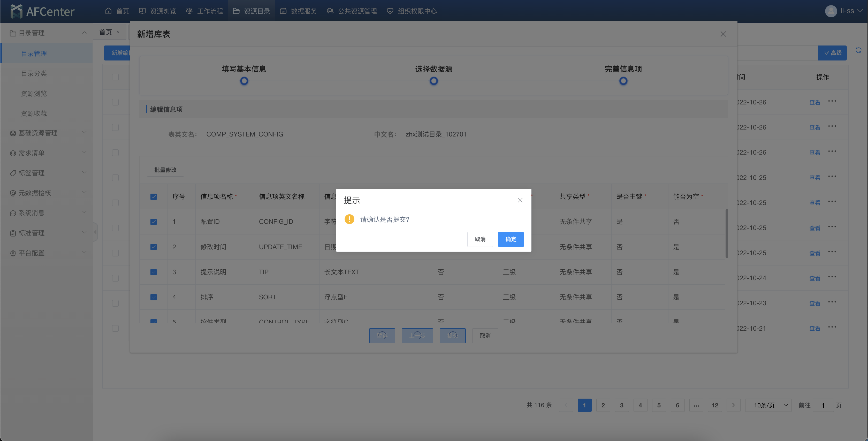The height and width of the screenshot is (441, 868).
Task: Click the 高级 advanced search button
Action: [832, 53]
